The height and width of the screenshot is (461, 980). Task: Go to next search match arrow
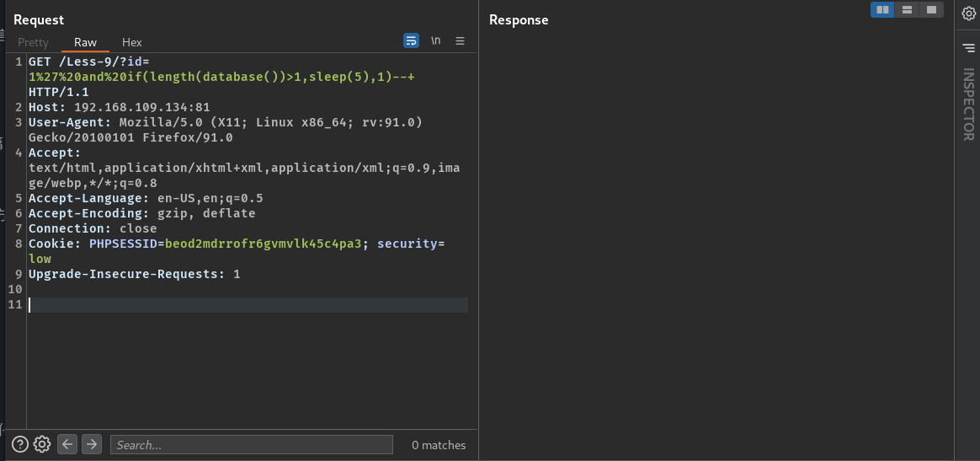pos(91,444)
